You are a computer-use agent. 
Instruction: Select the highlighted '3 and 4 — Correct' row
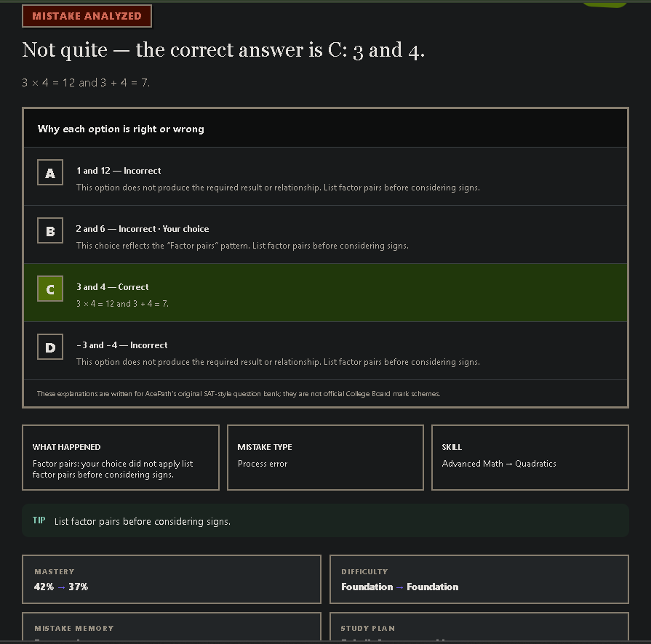click(326, 292)
